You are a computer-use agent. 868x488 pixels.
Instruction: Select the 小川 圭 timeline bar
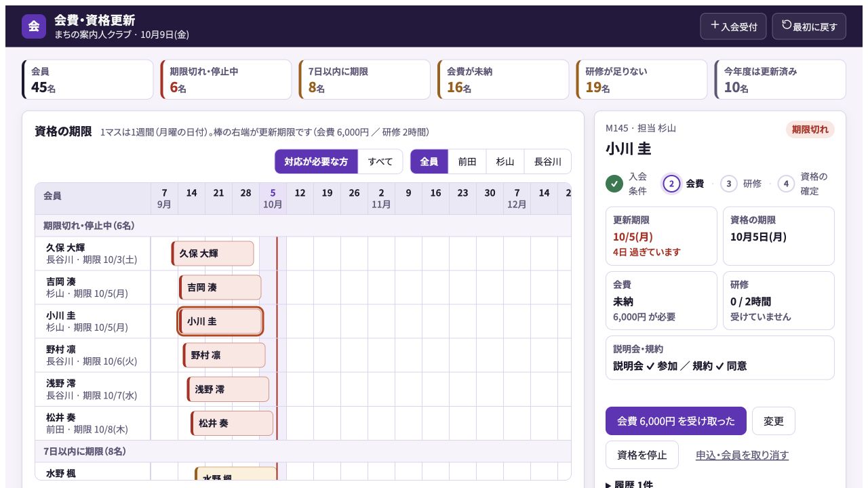click(220, 321)
